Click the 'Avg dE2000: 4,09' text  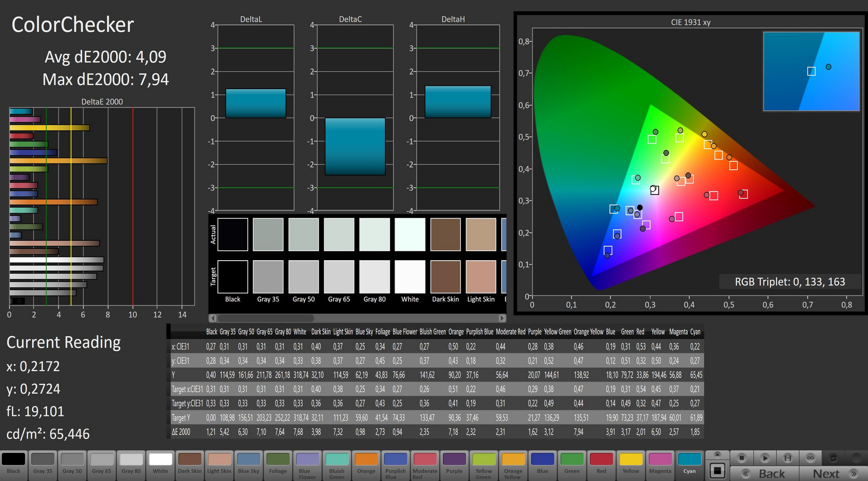coord(105,57)
